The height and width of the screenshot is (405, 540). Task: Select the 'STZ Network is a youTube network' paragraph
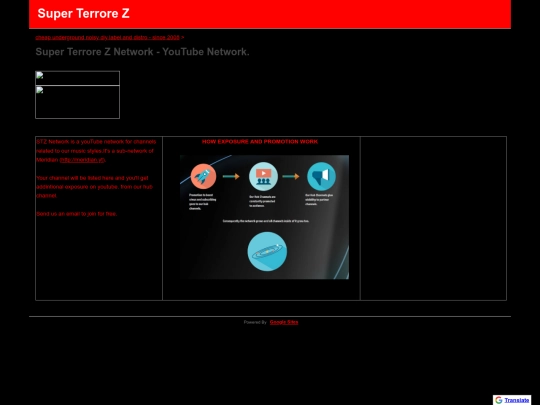pyautogui.click(x=96, y=151)
